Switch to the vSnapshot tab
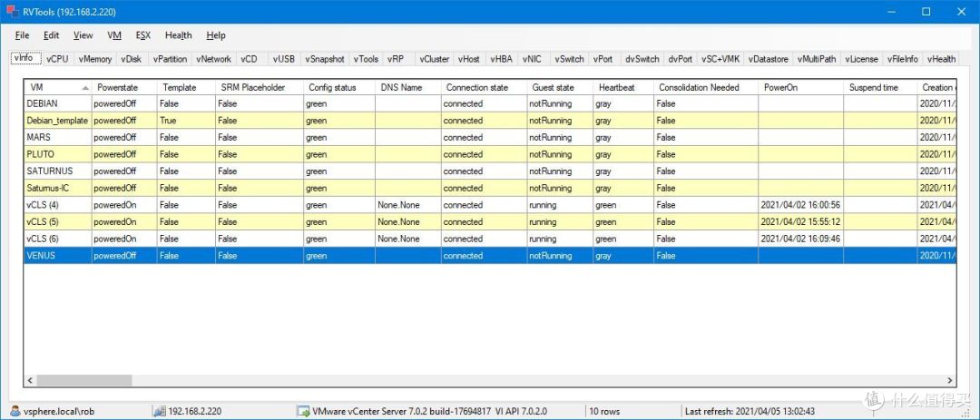 [x=324, y=59]
